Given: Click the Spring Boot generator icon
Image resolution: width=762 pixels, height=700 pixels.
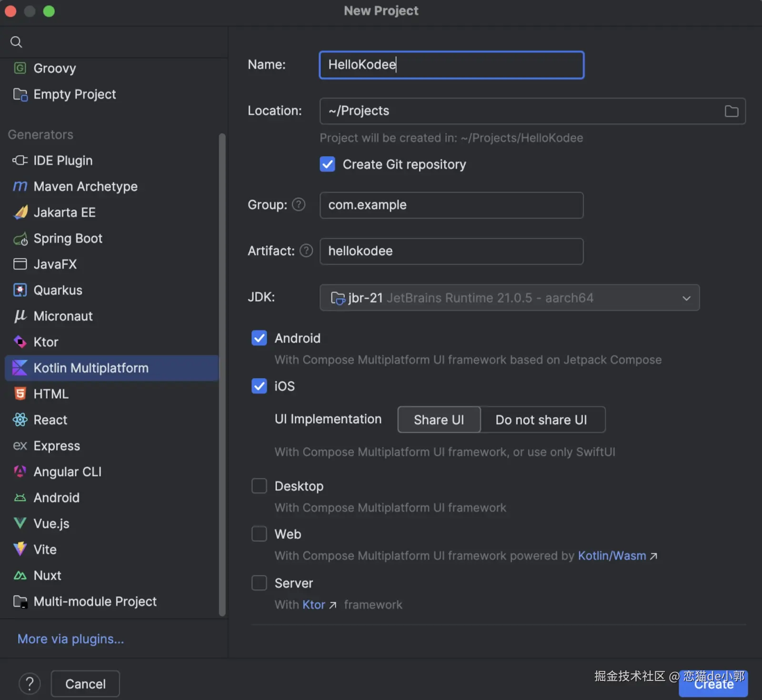Looking at the screenshot, I should pos(20,238).
